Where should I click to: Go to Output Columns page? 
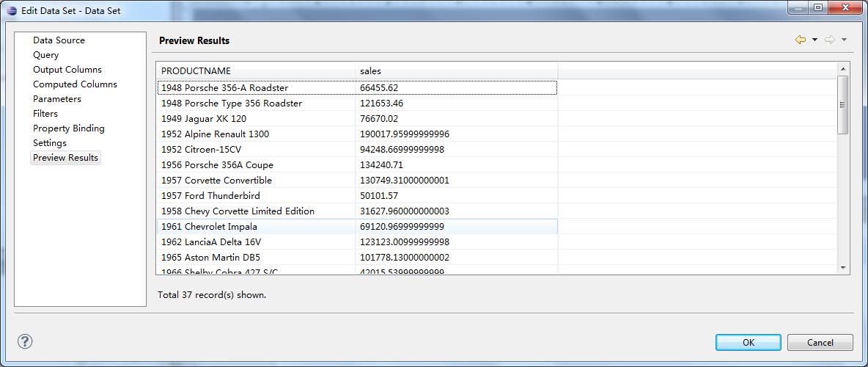pos(67,69)
